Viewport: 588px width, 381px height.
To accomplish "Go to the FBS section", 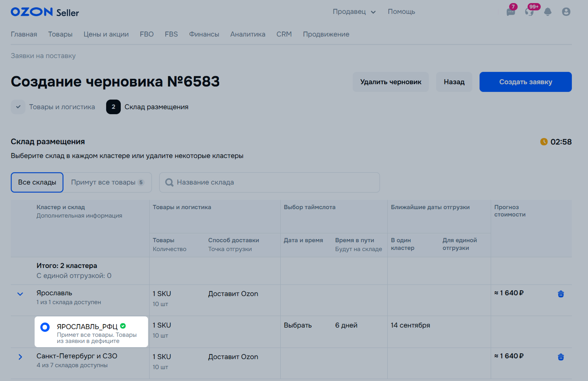I will pos(172,34).
